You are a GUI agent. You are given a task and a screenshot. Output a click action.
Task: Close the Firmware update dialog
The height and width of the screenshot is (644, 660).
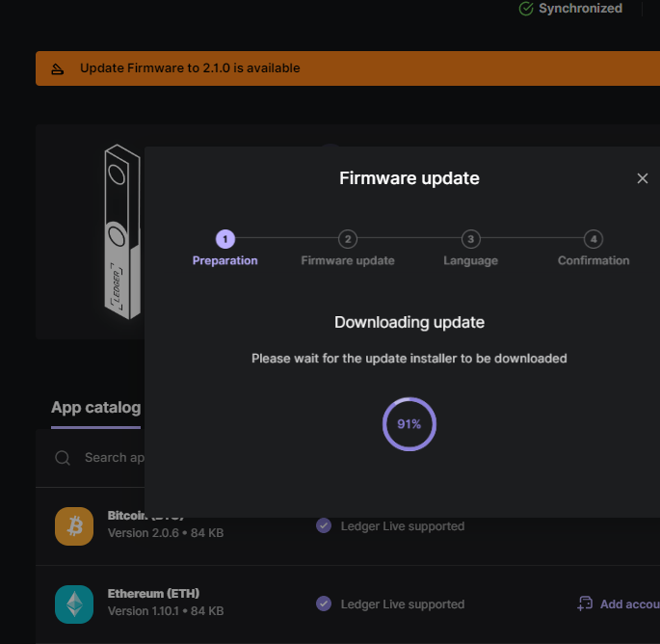(643, 178)
